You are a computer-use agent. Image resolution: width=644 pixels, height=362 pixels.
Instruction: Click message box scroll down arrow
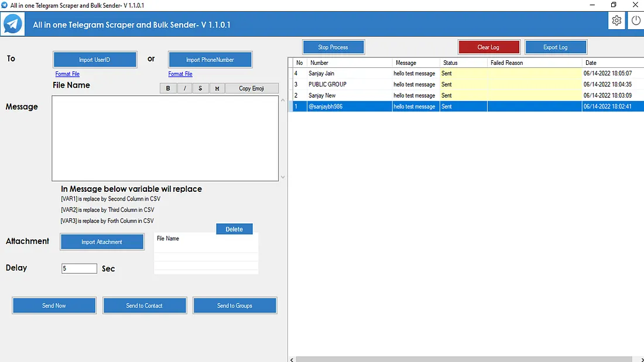pos(283,177)
